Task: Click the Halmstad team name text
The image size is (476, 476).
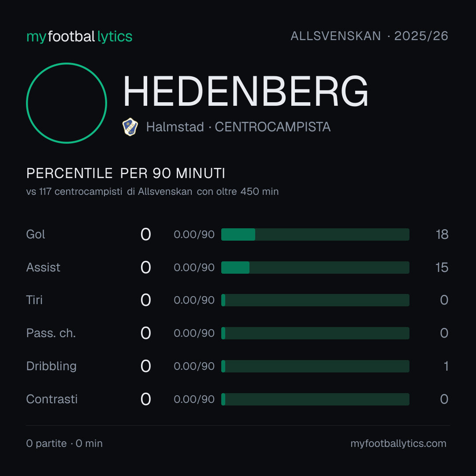Action: click(175, 127)
